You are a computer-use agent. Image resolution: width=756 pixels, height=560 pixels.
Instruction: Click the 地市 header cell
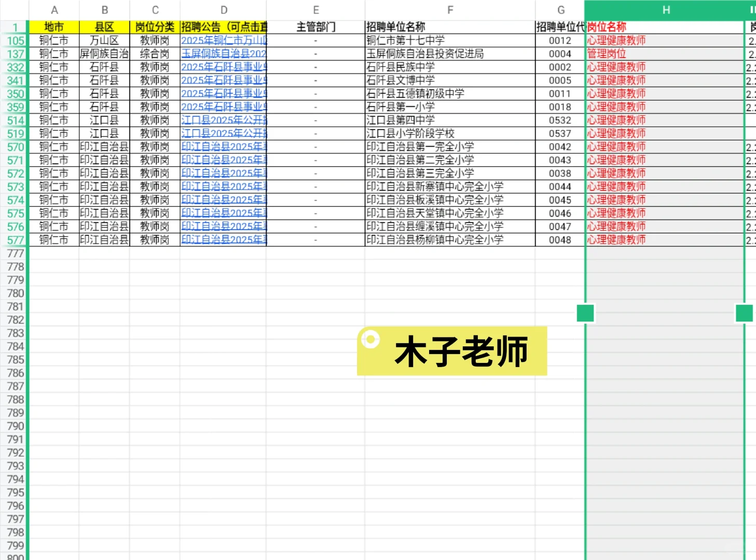pos(54,27)
